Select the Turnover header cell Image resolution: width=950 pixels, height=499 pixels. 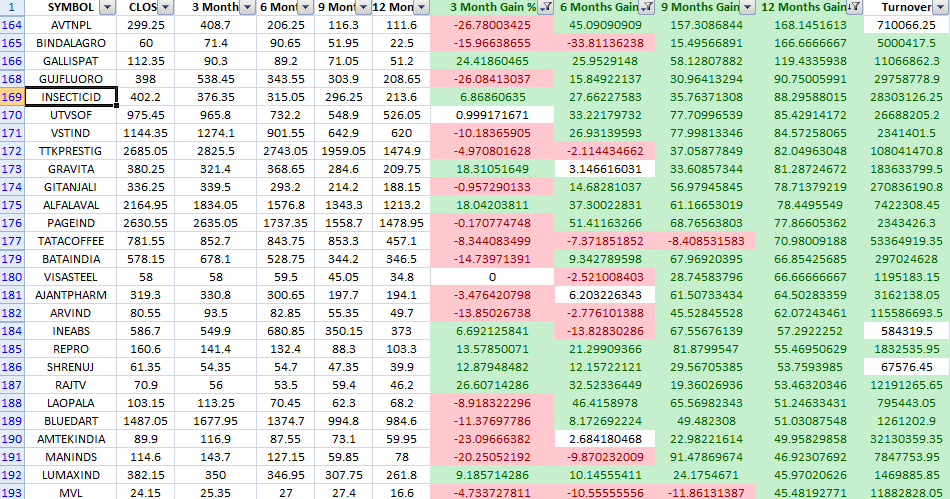pos(906,7)
